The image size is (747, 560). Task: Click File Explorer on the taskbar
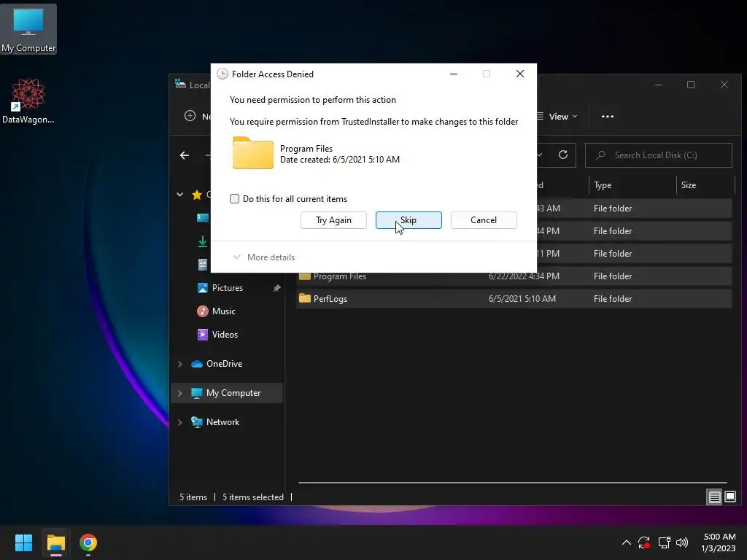[x=55, y=542]
